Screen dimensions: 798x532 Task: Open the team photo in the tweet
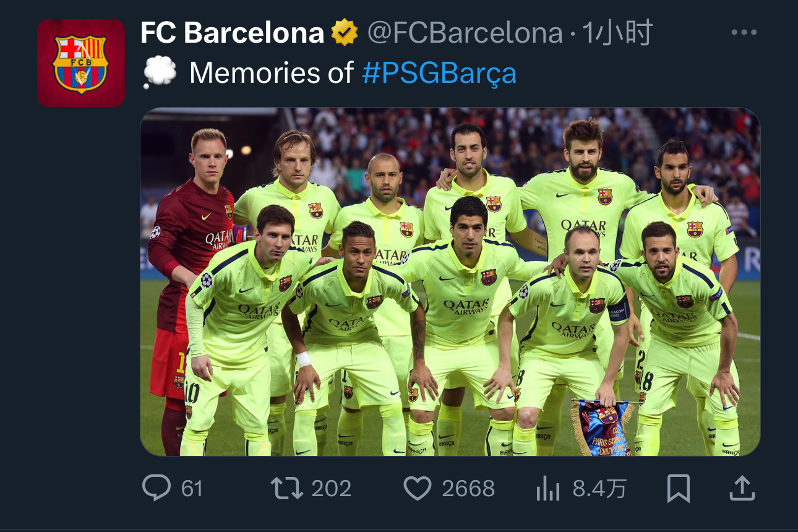click(x=450, y=282)
